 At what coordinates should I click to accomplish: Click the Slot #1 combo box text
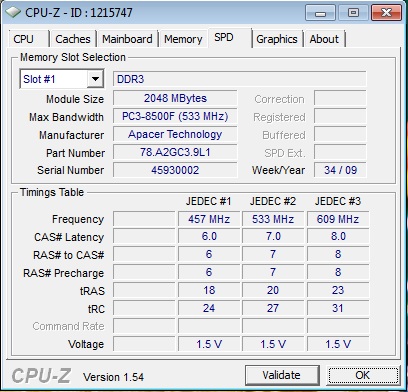39,79
